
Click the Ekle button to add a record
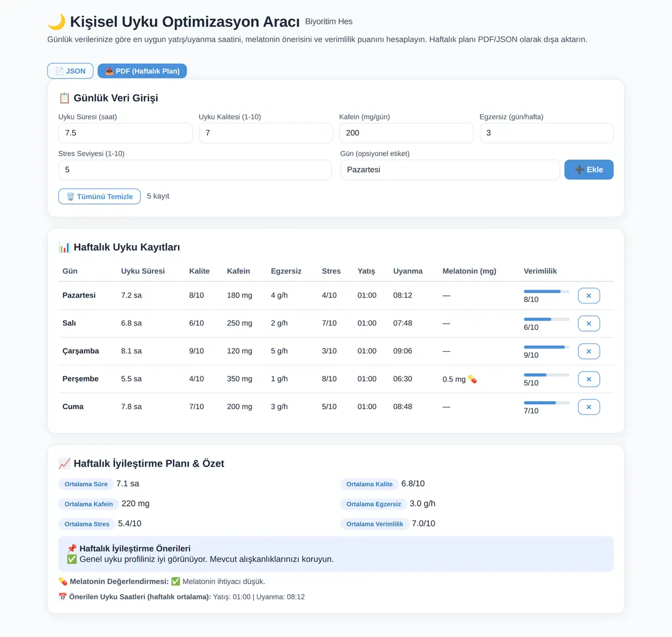(589, 170)
